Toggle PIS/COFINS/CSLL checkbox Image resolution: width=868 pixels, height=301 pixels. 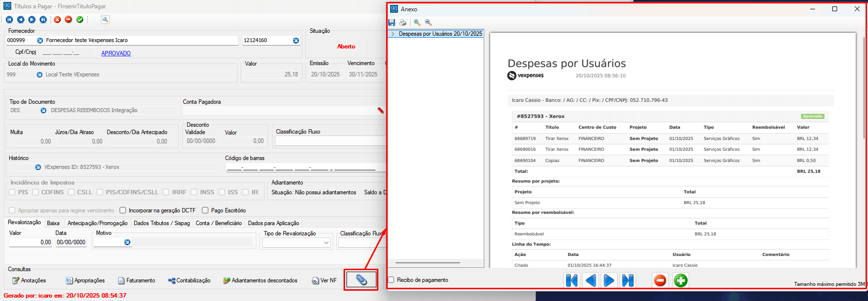pos(100,192)
